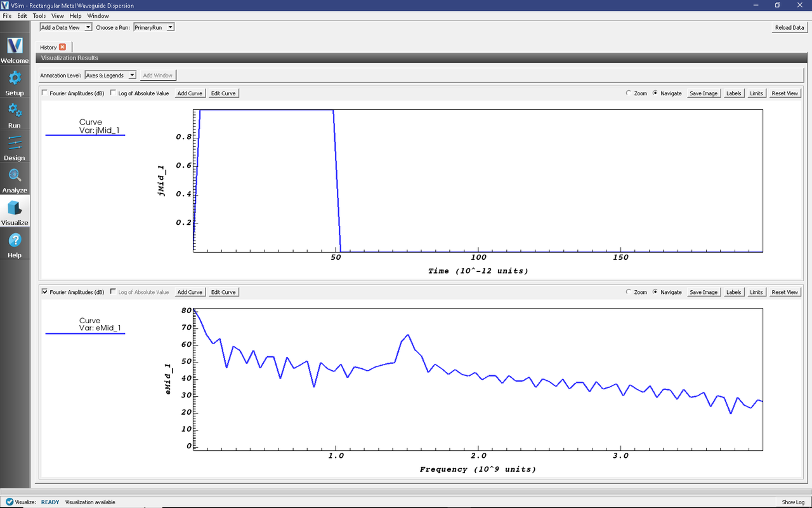Open the Annotation Level dropdown
The height and width of the screenshot is (508, 812).
pos(110,75)
